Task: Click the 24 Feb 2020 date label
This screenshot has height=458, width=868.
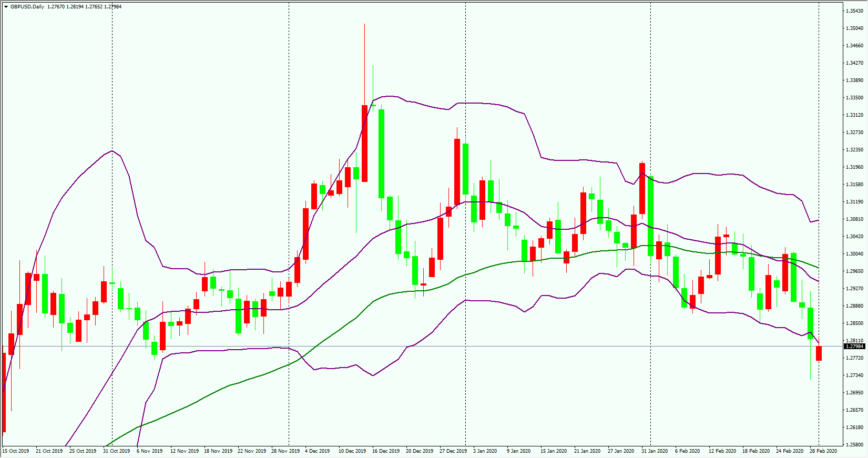Action: [x=790, y=451]
